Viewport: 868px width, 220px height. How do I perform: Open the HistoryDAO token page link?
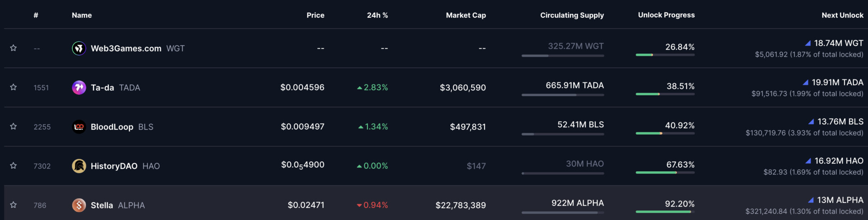point(114,166)
